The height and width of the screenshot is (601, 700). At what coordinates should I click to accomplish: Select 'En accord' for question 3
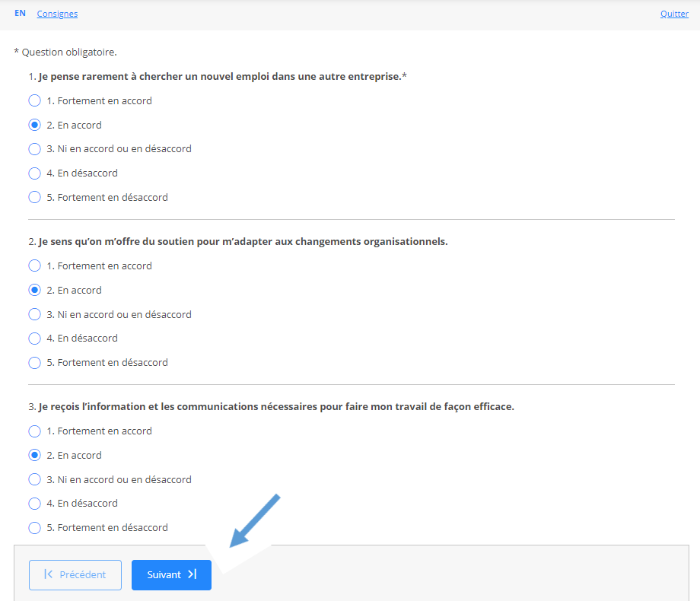[x=34, y=456]
